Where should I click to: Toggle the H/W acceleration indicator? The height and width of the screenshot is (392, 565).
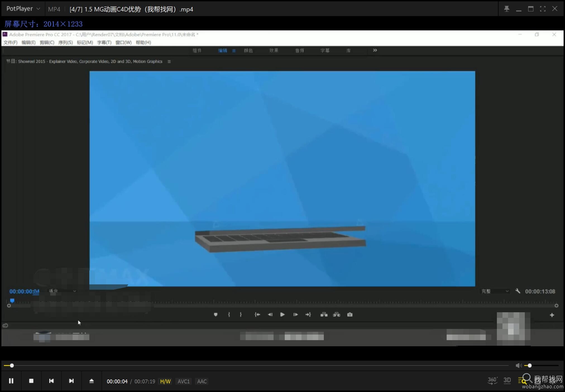(x=165, y=381)
